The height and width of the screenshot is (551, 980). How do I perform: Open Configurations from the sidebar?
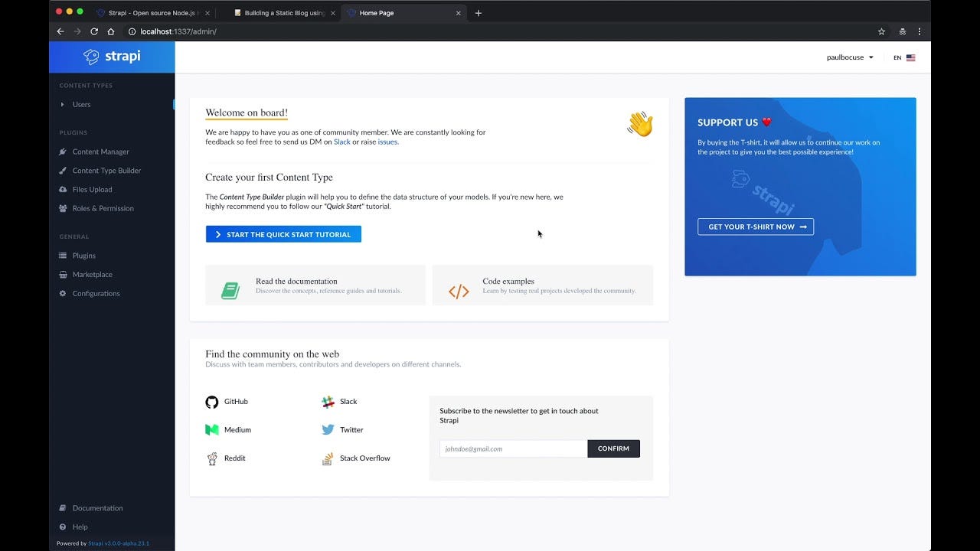click(96, 293)
